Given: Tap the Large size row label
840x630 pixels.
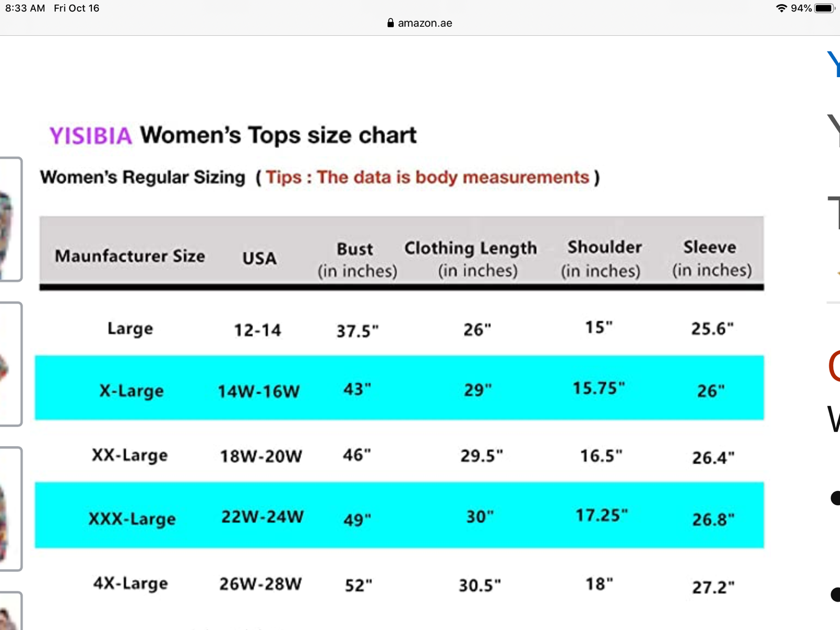Looking at the screenshot, I should (x=130, y=329).
